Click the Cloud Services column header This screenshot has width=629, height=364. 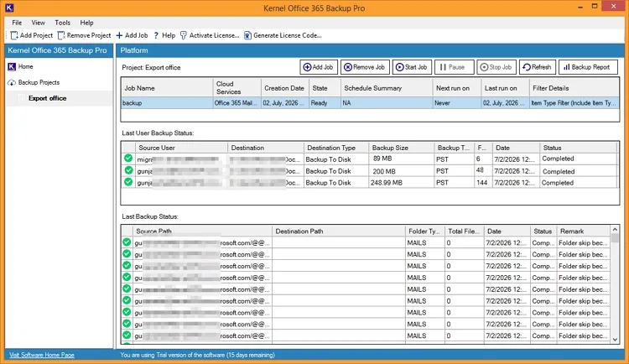(x=237, y=88)
